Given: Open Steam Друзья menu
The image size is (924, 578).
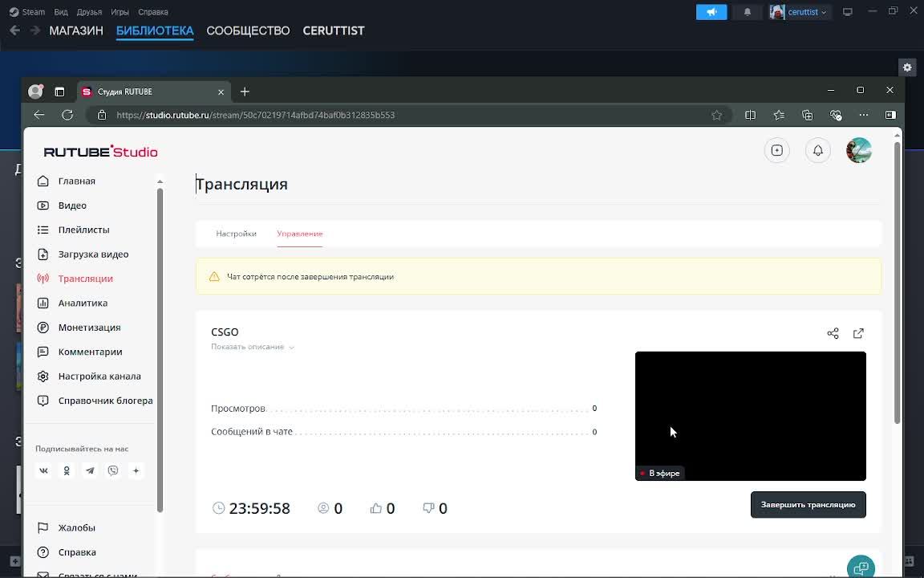Looking at the screenshot, I should [x=89, y=12].
